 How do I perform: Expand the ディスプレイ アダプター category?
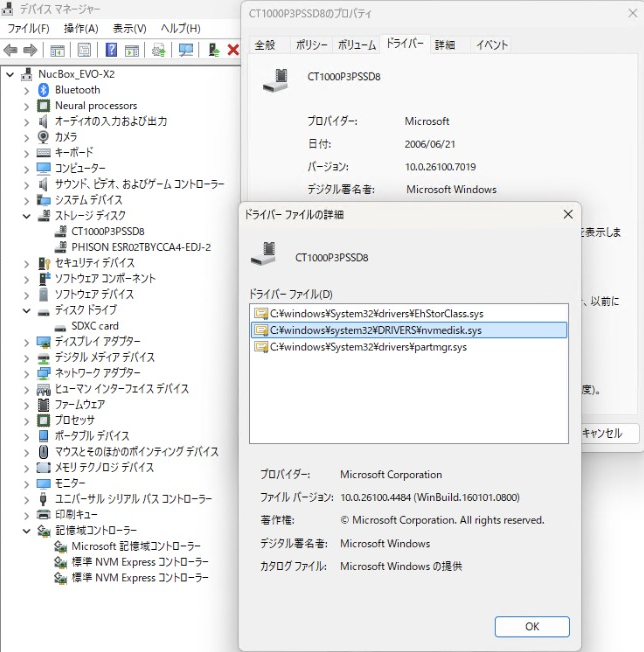click(x=27, y=341)
